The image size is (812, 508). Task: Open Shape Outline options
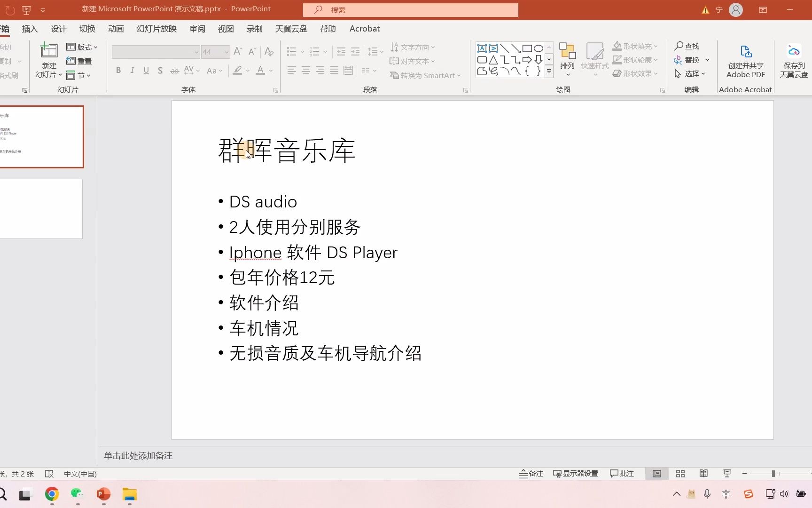(x=635, y=60)
